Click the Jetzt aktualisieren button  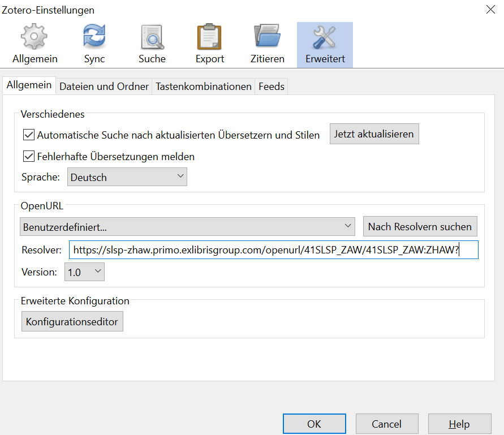coord(374,133)
